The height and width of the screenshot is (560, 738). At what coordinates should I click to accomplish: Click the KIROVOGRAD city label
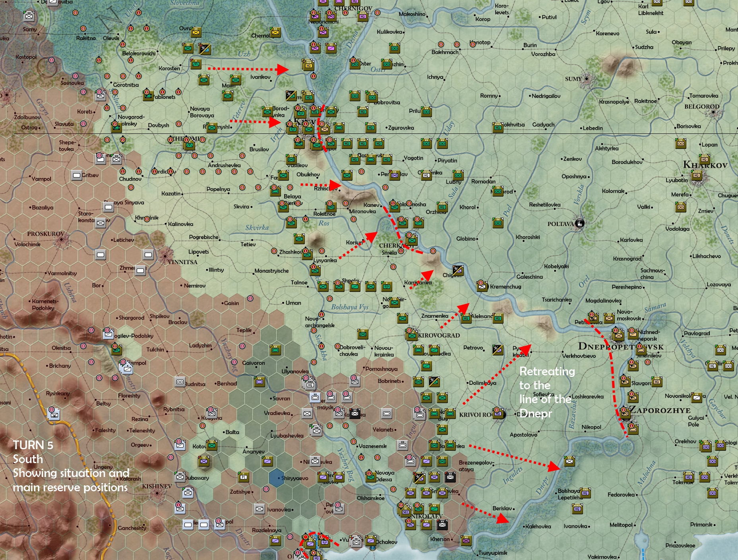click(439, 335)
